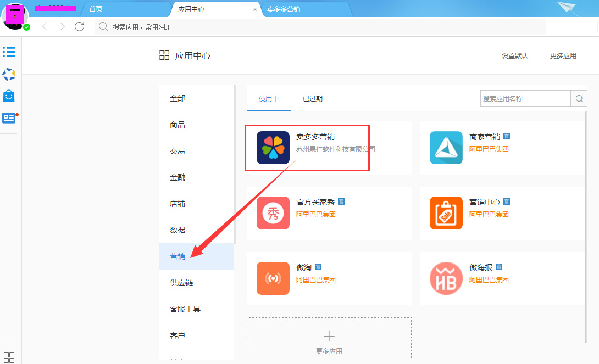Click 阿里巴巴集团 under 官方买家秀
The height and width of the screenshot is (364, 599).
tap(315, 215)
